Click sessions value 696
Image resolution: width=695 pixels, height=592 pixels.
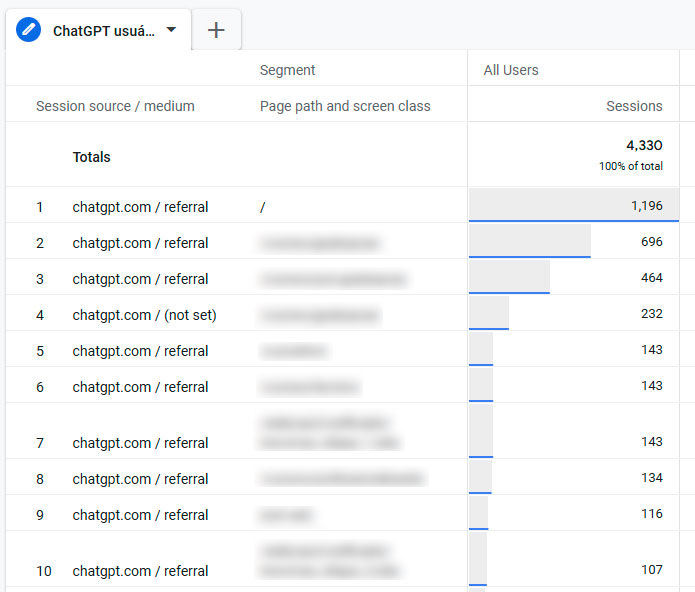click(x=652, y=241)
